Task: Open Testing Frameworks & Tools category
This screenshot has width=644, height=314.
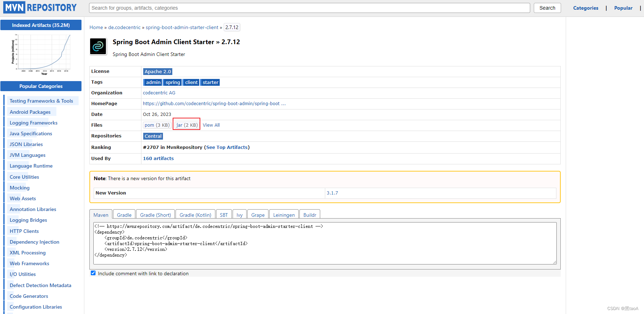Action: coord(41,101)
